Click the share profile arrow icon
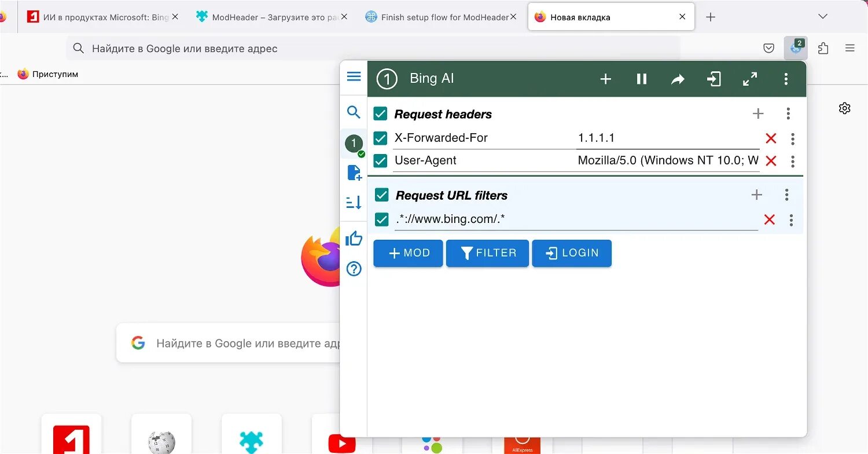The image size is (868, 454). click(678, 79)
